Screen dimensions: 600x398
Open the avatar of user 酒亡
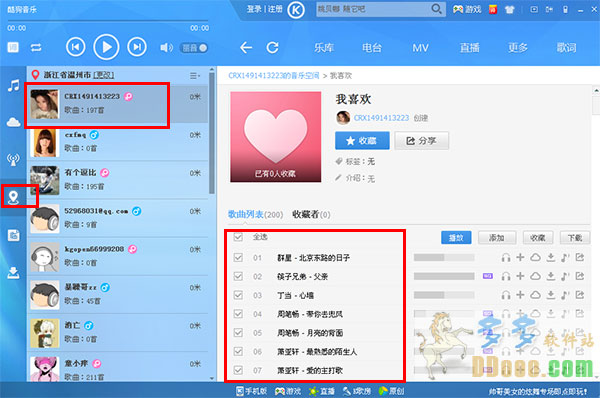(45, 333)
